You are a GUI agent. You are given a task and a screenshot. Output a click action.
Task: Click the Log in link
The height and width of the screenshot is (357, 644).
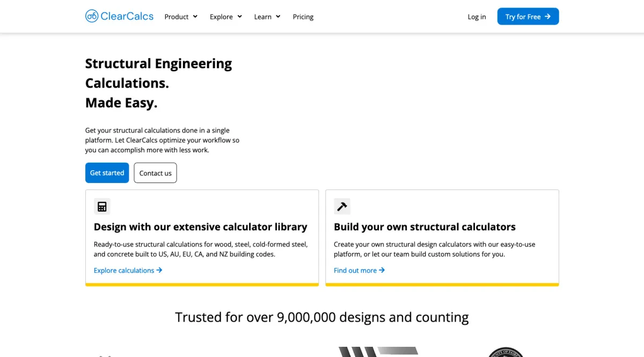click(x=477, y=17)
